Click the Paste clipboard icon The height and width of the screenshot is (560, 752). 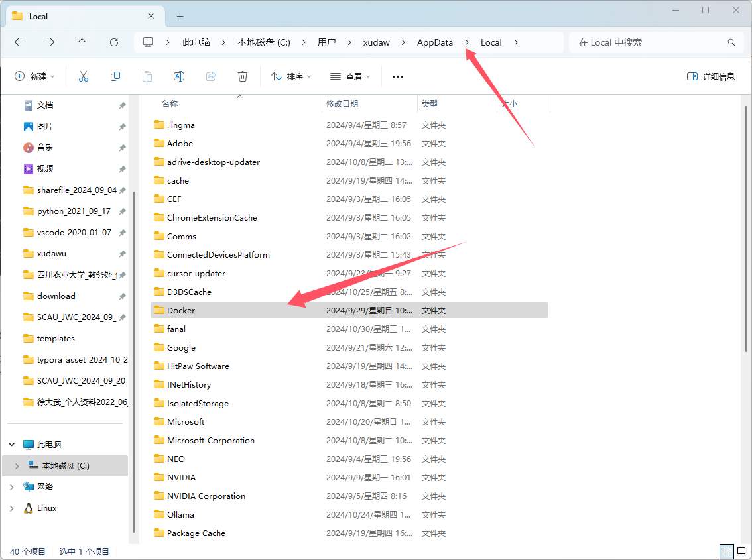coord(147,76)
